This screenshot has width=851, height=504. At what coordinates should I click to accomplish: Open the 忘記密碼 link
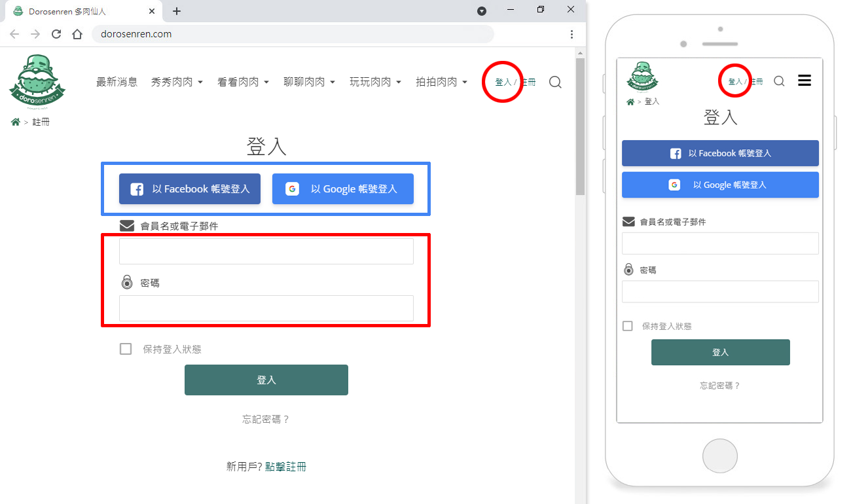coord(266,418)
